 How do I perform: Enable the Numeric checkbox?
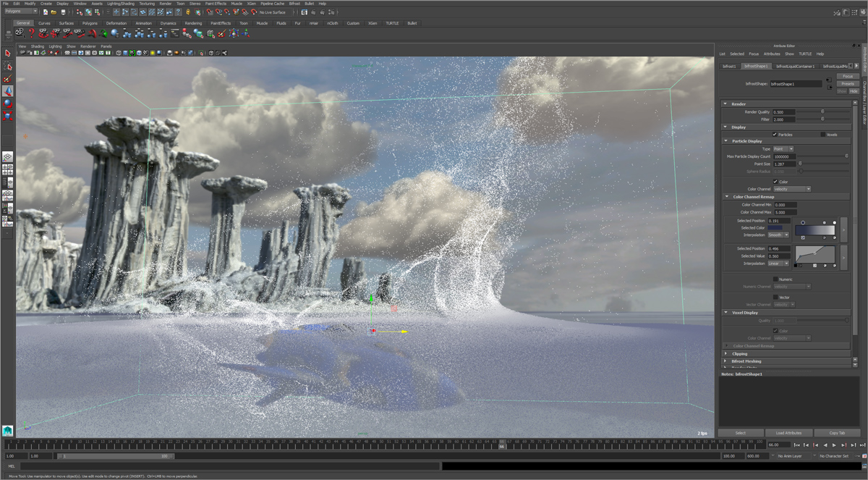point(776,279)
